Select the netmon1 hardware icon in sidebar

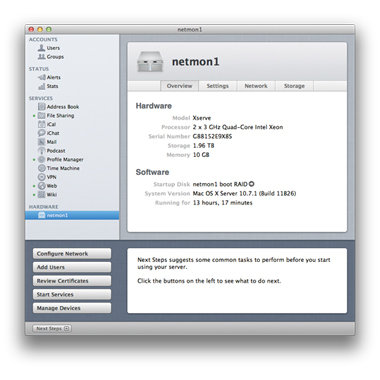pyautogui.click(x=42, y=215)
